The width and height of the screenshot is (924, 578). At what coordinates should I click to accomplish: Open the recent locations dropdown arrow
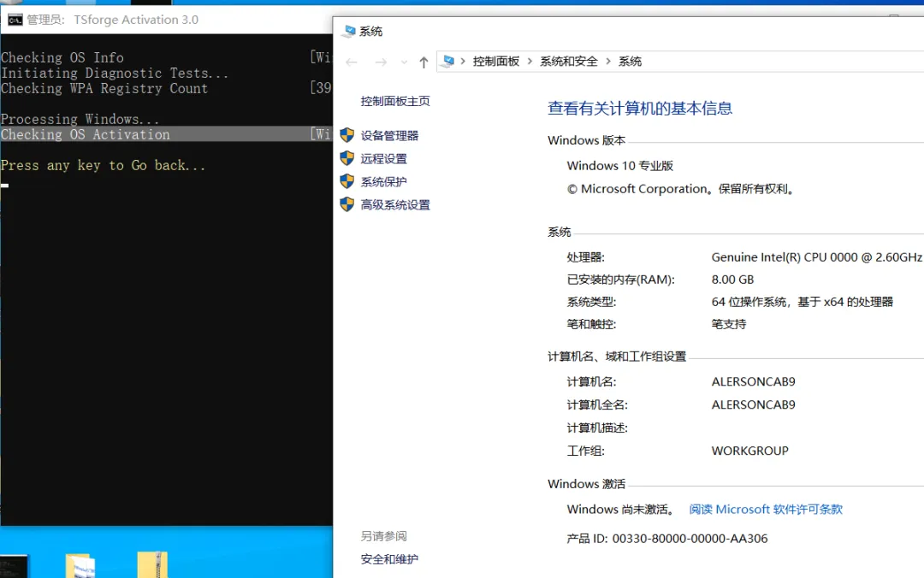point(405,62)
